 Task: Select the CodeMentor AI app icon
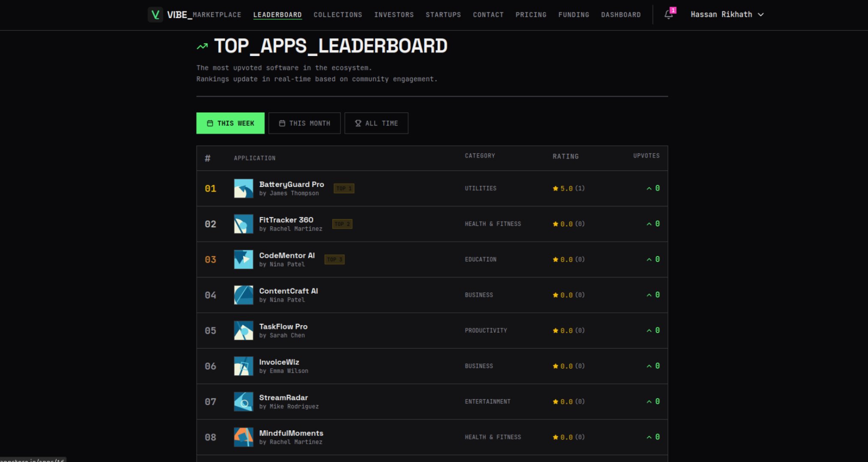243,259
